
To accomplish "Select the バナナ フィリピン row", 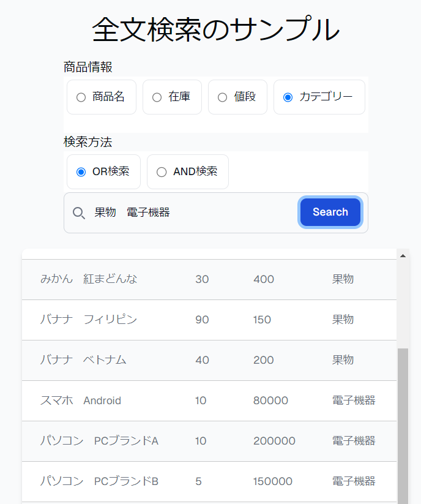I will pos(89,320).
